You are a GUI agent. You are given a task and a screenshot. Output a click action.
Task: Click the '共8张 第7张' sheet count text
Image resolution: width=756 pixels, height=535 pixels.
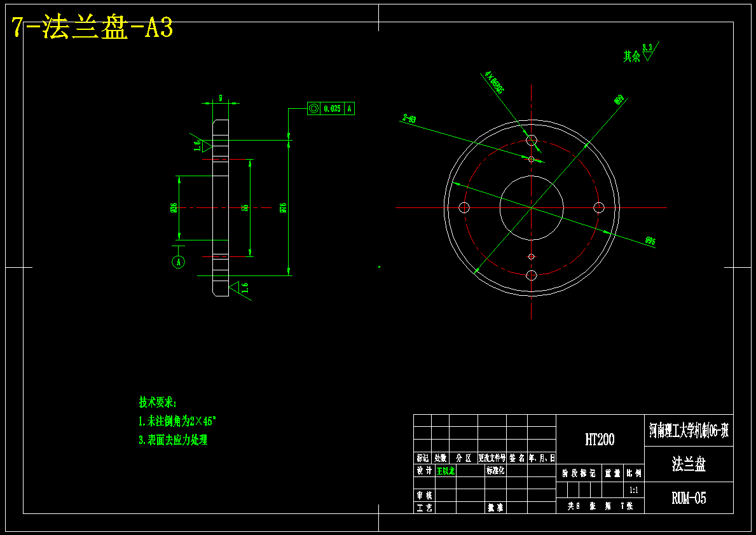point(600,506)
